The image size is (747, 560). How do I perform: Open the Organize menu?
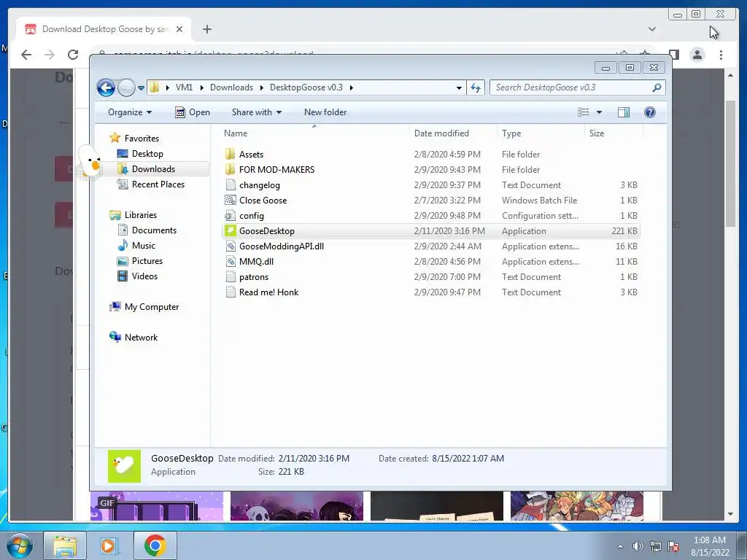(130, 112)
